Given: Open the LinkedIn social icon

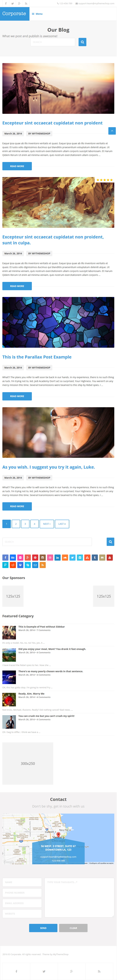Looking at the screenshot, I should coord(58,557).
